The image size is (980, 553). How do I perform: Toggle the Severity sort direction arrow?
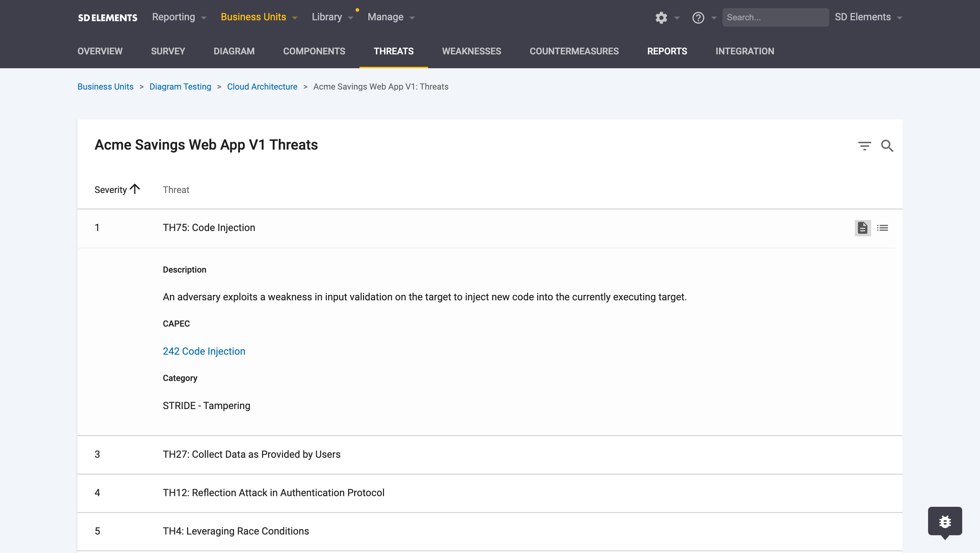coord(135,189)
